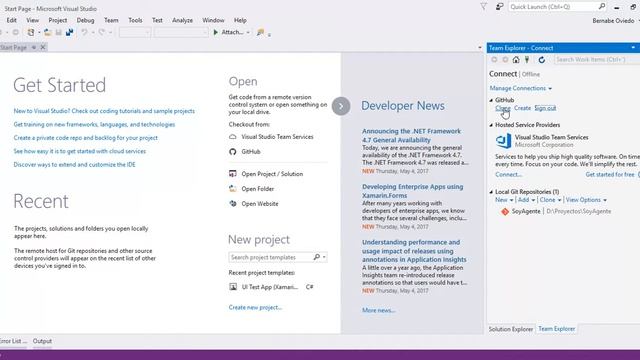Collapse the GitHub section

coord(491,100)
